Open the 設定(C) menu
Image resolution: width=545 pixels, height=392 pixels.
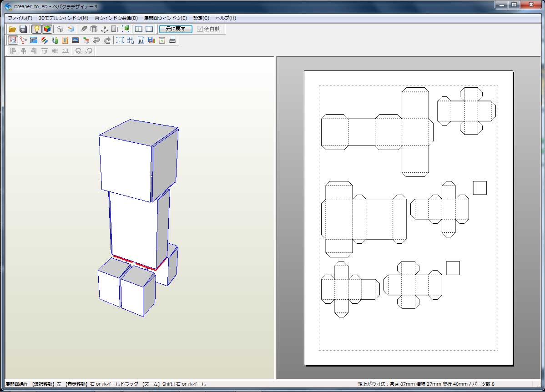tap(201, 18)
